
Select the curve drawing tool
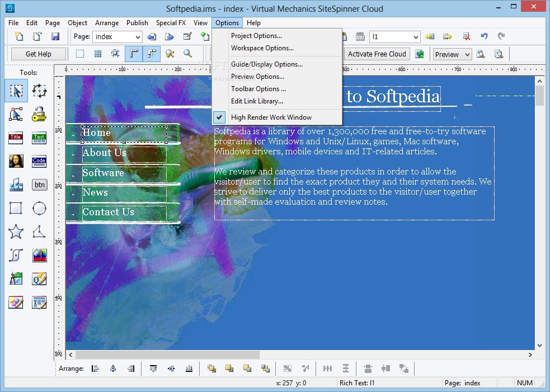point(16,255)
